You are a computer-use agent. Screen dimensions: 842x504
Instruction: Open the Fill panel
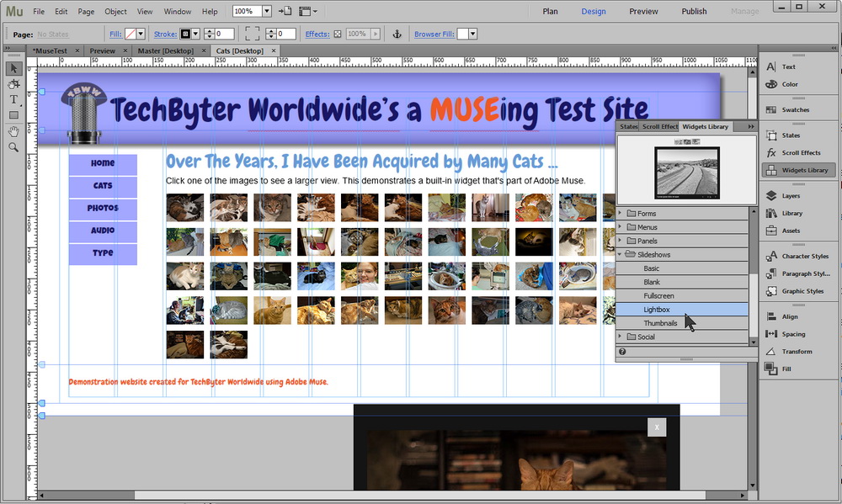780,369
